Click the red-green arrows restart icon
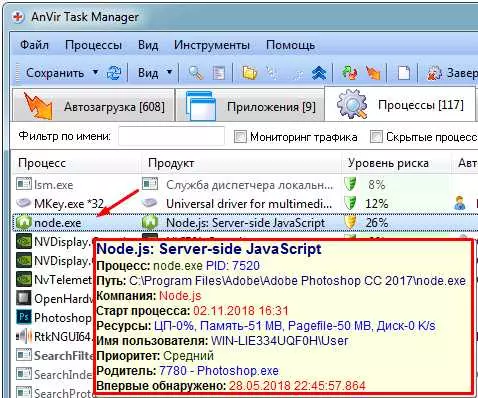The height and width of the screenshot is (398, 478). coord(350,73)
